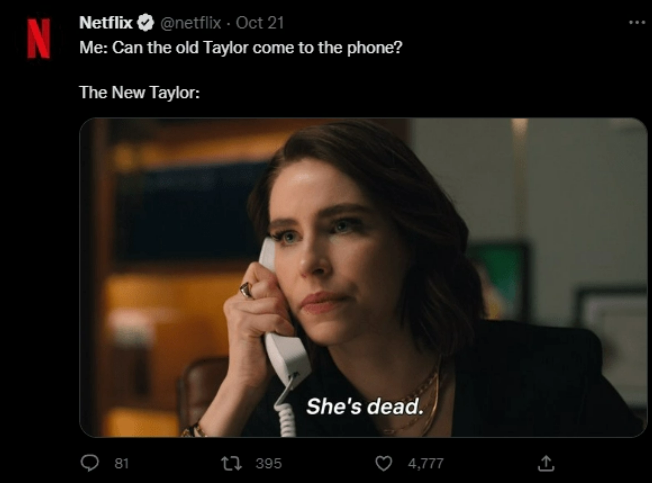652x484 pixels.
Task: Like the tweet with the heart icon
Action: (x=381, y=463)
